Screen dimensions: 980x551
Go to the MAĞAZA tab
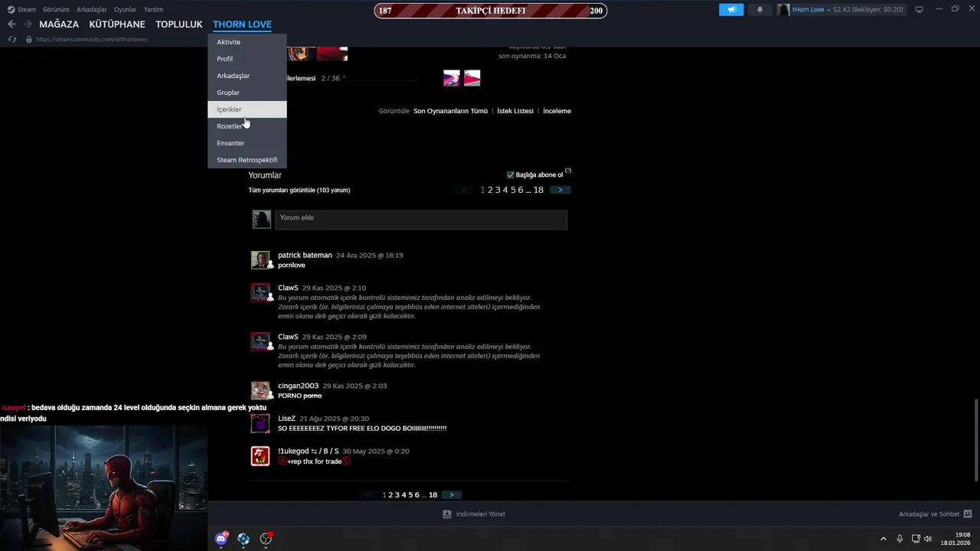[59, 24]
